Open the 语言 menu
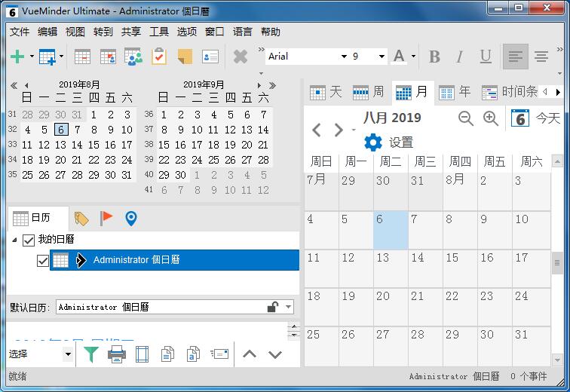570x392 pixels. [243, 32]
